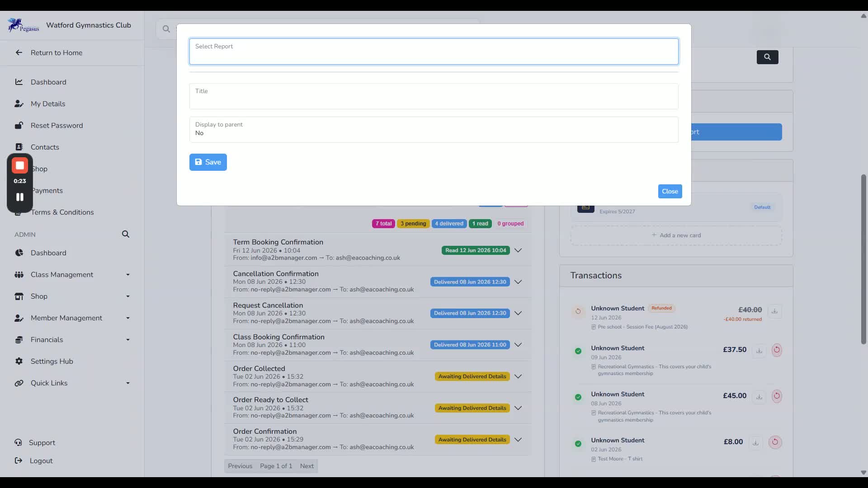Screen dimensions: 868x488
Task: Expand admin Shop submenu arrow
Action: point(128,296)
